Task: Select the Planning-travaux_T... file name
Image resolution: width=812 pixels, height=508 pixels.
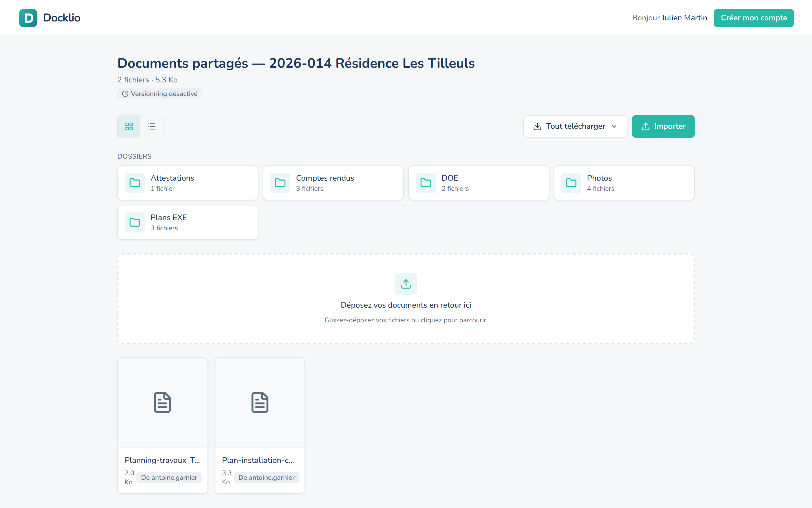Action: tap(162, 460)
